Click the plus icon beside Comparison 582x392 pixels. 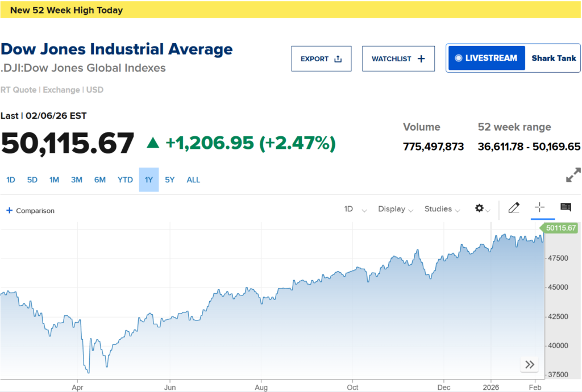point(9,211)
